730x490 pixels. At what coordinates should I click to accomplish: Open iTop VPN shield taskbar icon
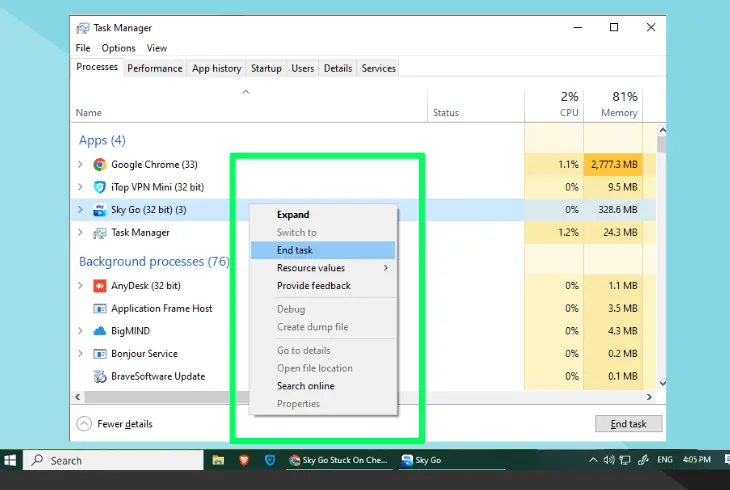click(x=270, y=461)
